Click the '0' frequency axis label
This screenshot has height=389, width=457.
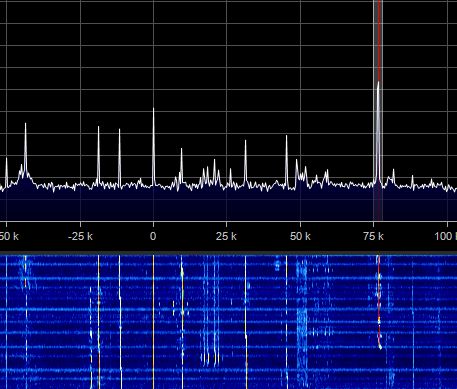coord(153,236)
